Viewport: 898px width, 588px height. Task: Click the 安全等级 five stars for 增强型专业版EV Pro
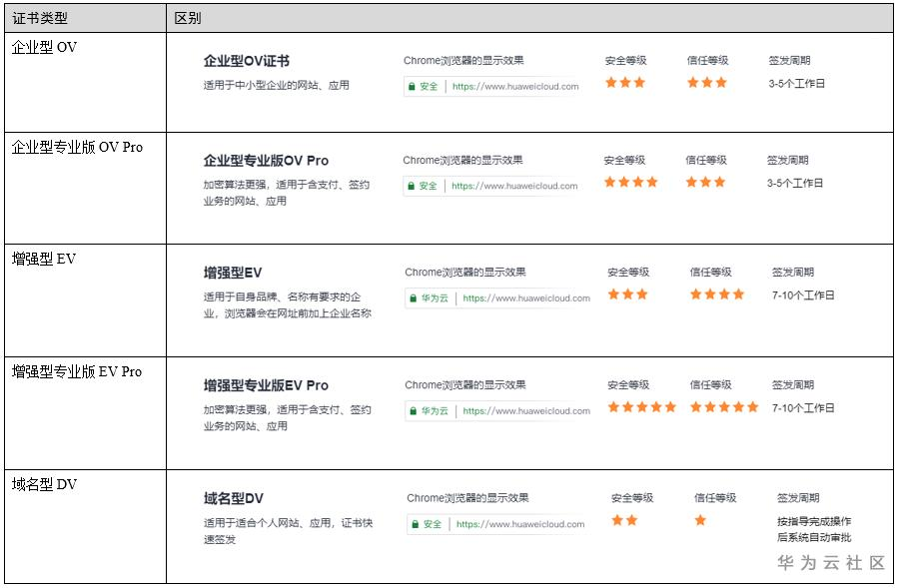[642, 407]
